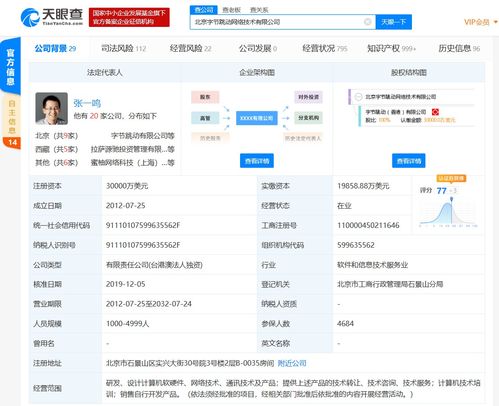Select industry 软件和信息技术服务业
This screenshot has height=406, width=499.
pyautogui.click(x=372, y=265)
